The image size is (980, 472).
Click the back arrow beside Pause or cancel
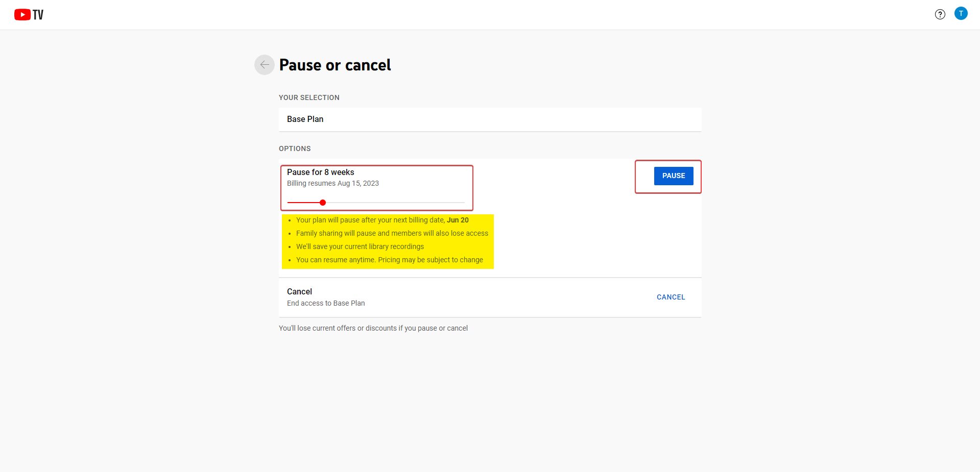[264, 65]
